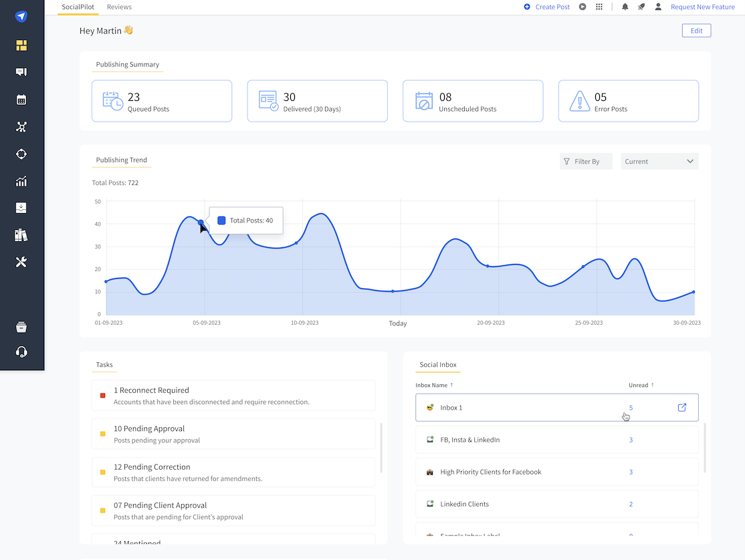Open the Dashboard grid icon in sidebar
Viewport: 745px width, 560px height.
pos(21,45)
